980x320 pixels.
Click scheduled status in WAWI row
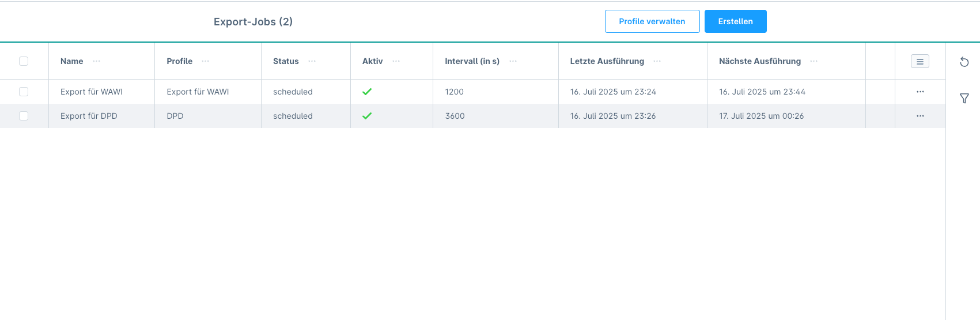(x=293, y=92)
